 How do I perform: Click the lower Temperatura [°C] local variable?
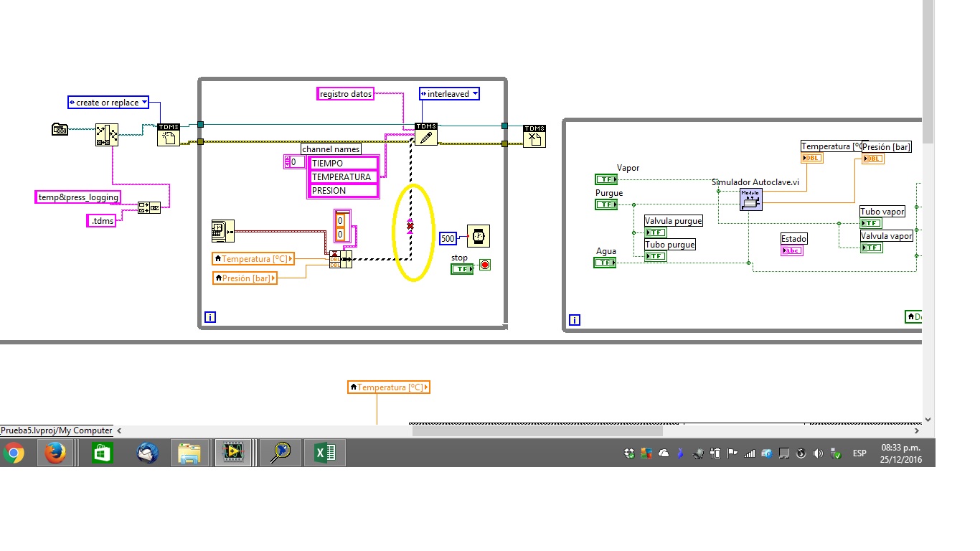pyautogui.click(x=388, y=387)
